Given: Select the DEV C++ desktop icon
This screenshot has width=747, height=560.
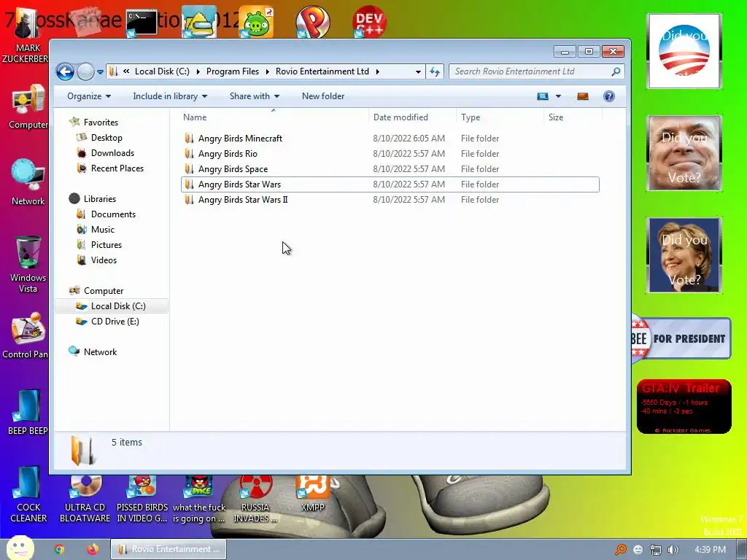Looking at the screenshot, I should click(x=369, y=22).
